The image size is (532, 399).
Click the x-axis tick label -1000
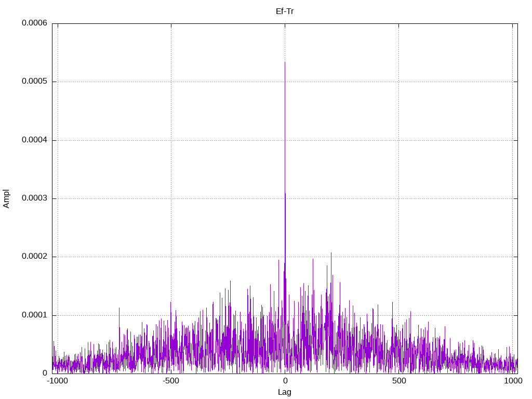(x=57, y=381)
